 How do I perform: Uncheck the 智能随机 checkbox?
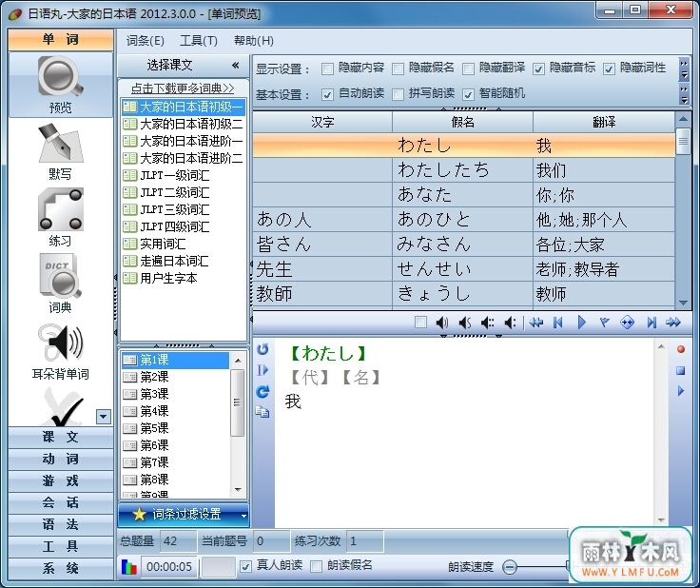(468, 94)
